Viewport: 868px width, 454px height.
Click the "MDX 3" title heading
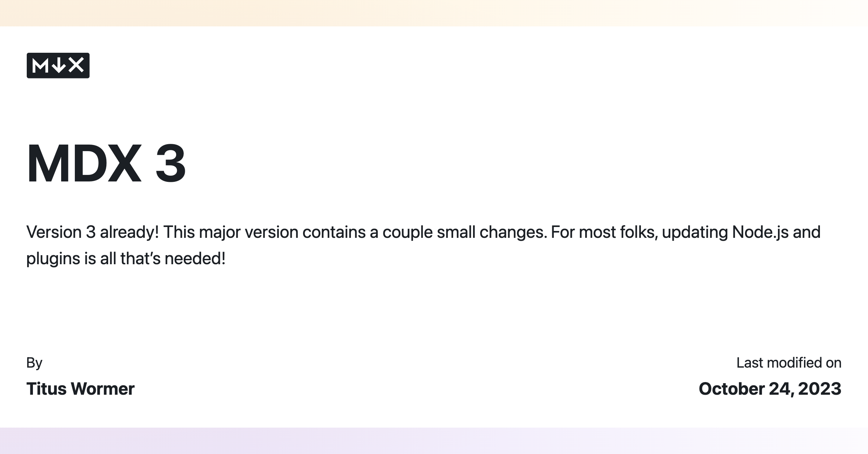pos(106,163)
